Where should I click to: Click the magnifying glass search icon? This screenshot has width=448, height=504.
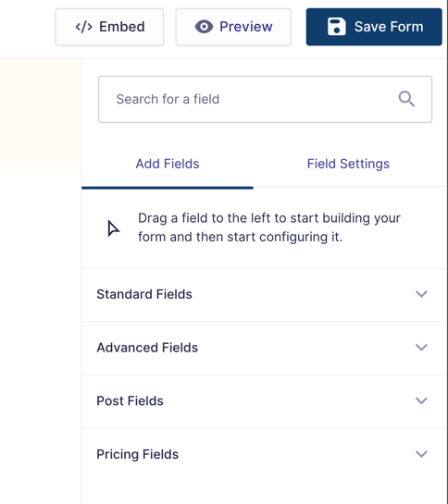(x=406, y=99)
